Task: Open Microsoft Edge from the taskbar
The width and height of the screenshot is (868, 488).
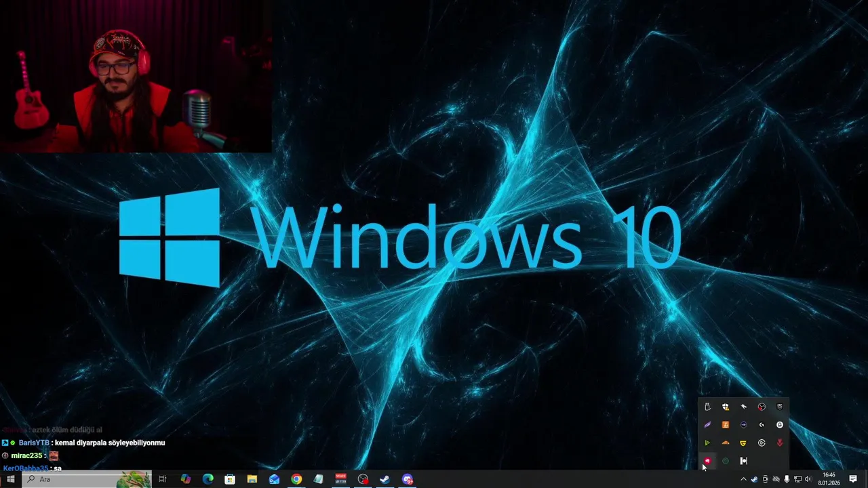Action: click(x=208, y=479)
